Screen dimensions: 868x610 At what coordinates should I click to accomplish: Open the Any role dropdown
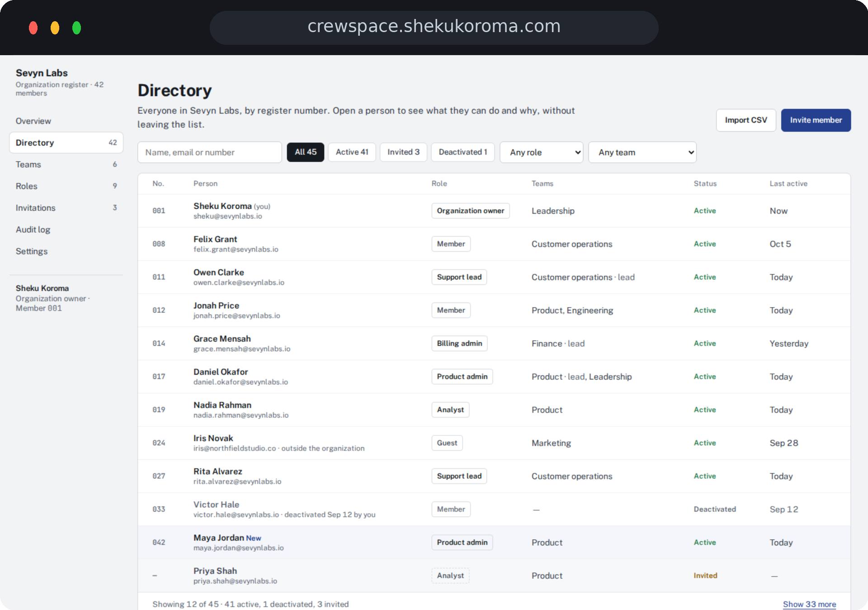pos(541,152)
